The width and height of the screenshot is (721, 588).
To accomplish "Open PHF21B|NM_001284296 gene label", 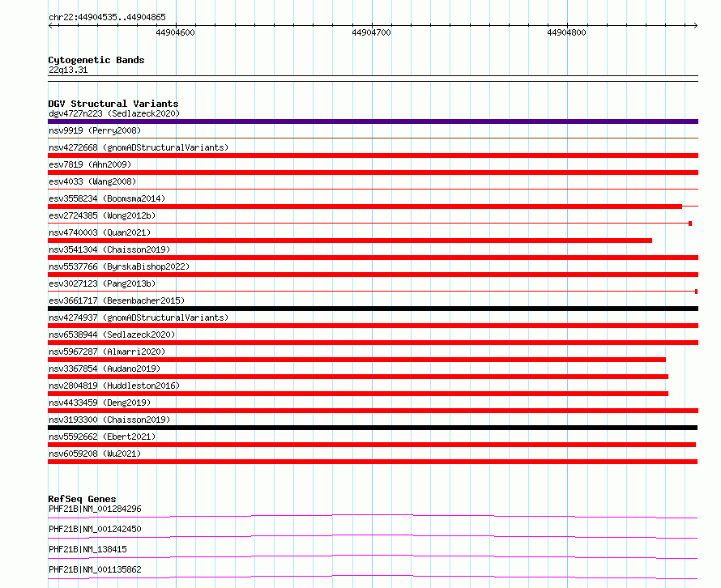I will coord(95,509).
